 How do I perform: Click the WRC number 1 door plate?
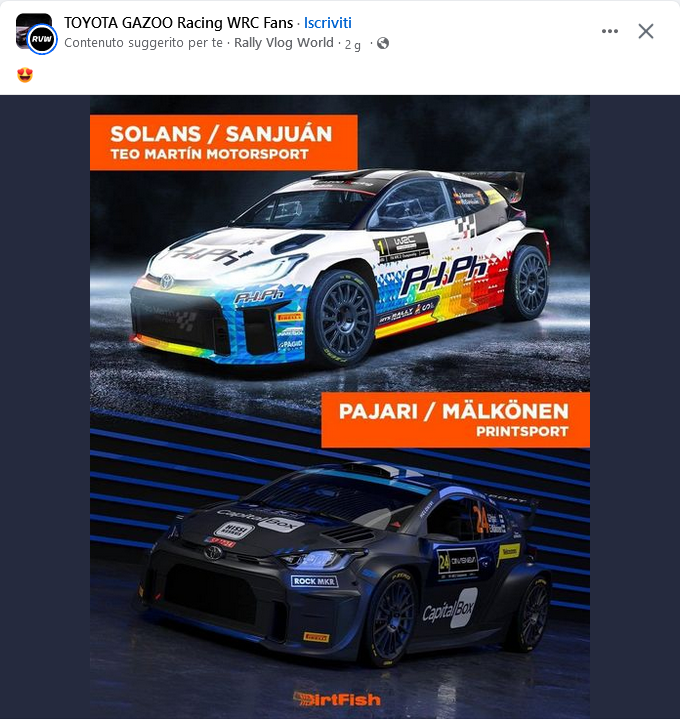[x=401, y=247]
